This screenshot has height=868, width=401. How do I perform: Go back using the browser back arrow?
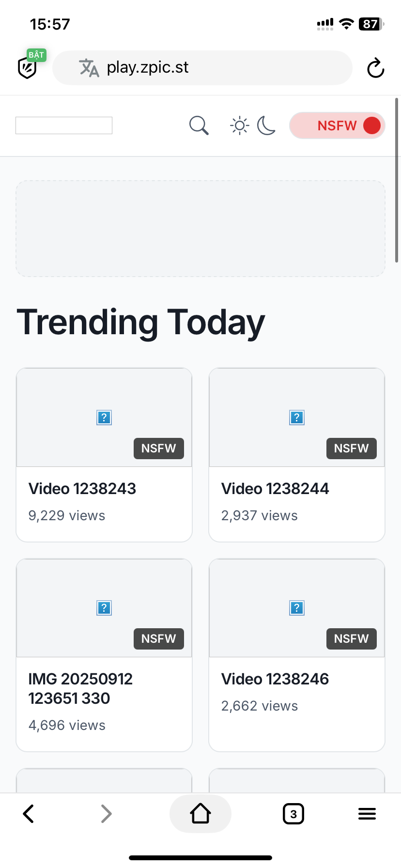click(29, 814)
